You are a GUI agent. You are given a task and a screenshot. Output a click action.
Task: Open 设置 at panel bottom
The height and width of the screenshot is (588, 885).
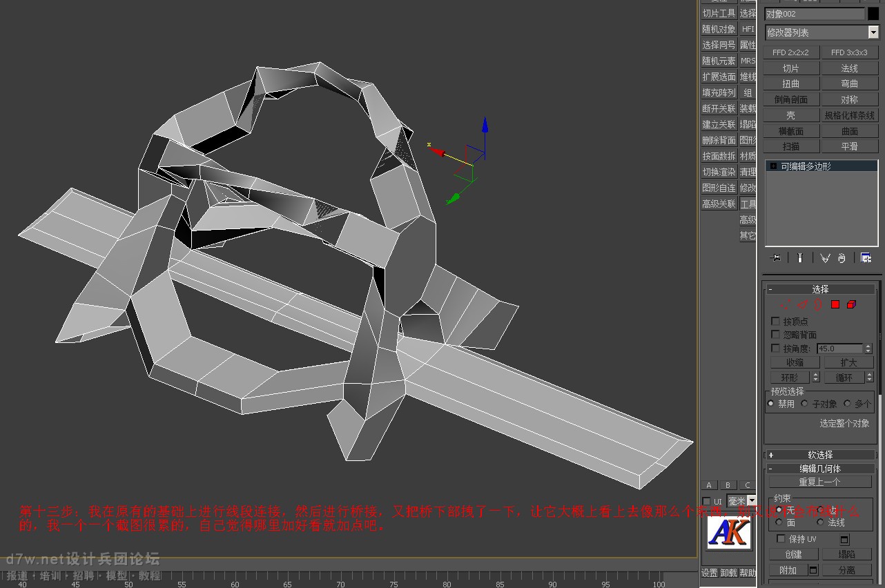[x=710, y=573]
